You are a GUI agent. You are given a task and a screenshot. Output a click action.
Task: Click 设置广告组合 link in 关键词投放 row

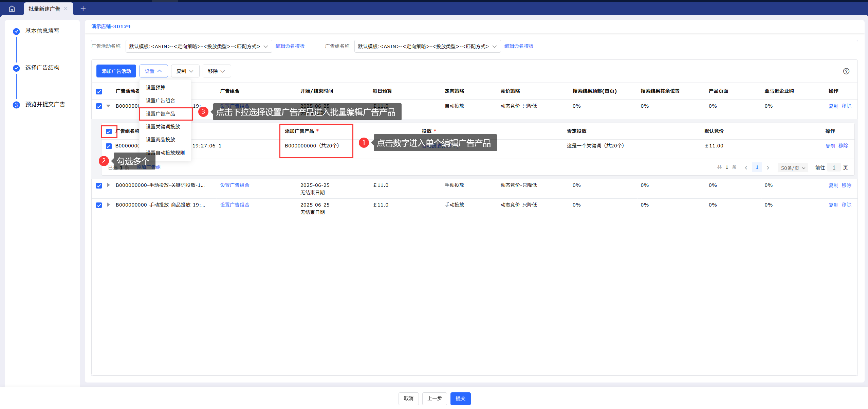[235, 185]
